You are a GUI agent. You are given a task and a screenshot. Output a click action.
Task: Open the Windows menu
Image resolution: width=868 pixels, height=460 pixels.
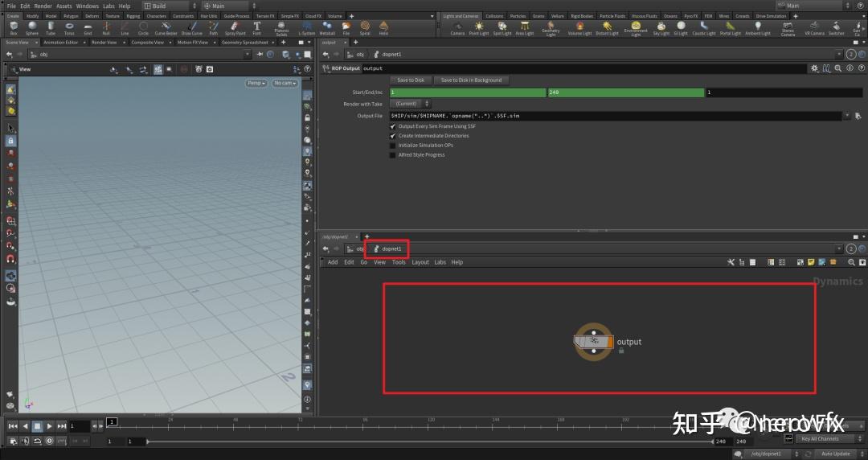87,6
